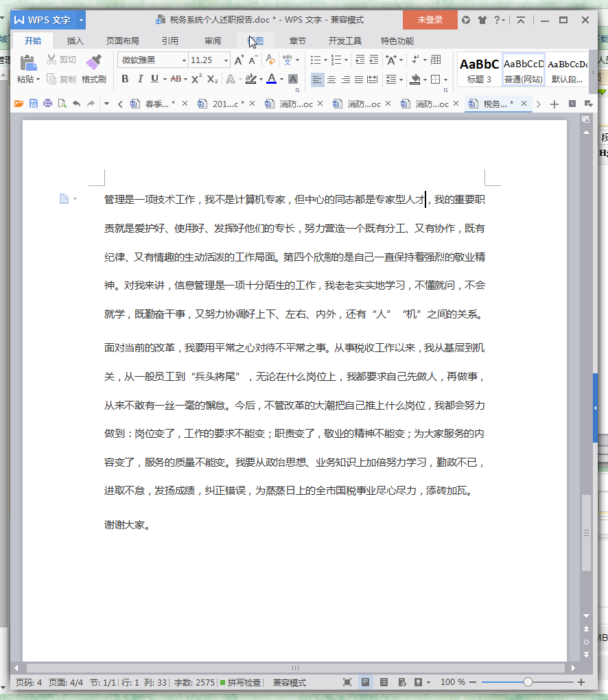
Task: Toggle bold formatting
Action: (x=125, y=79)
